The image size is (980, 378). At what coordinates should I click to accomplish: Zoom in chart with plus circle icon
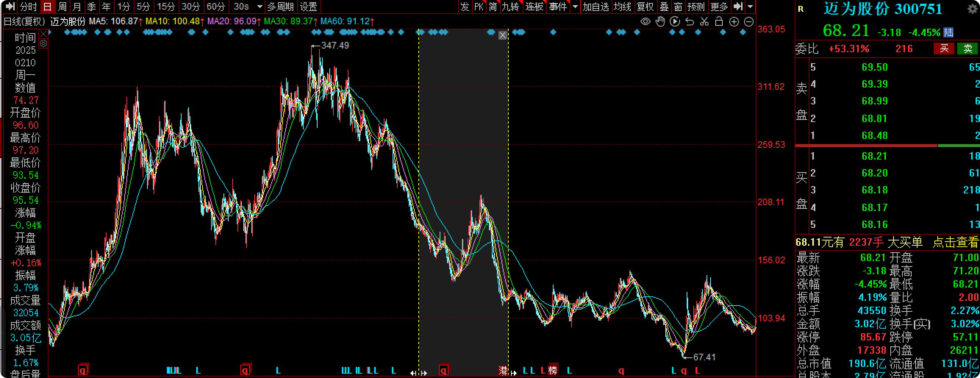tap(734, 22)
